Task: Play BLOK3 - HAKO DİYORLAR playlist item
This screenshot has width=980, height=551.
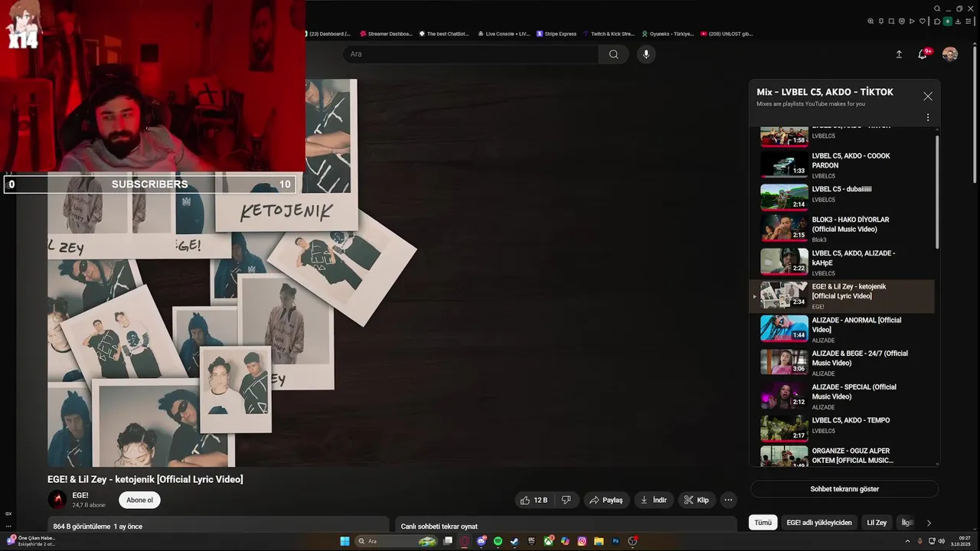Action: tap(841, 229)
